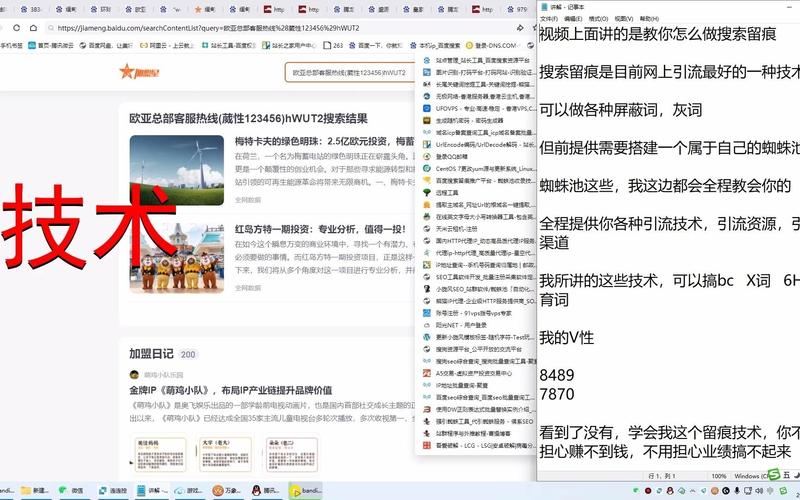The width and height of the screenshot is (800, 500).
Task: Open 生成随机密码 bookmark entry
Action: (x=463, y=120)
